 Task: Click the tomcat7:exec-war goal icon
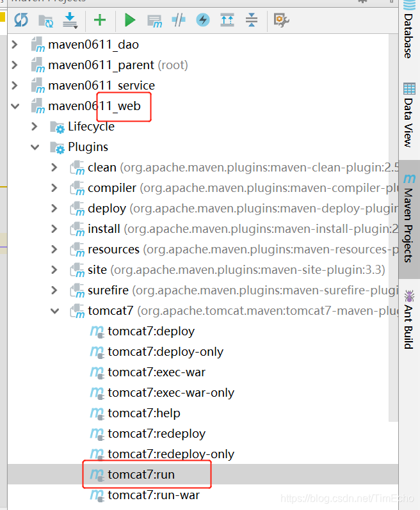97,373
